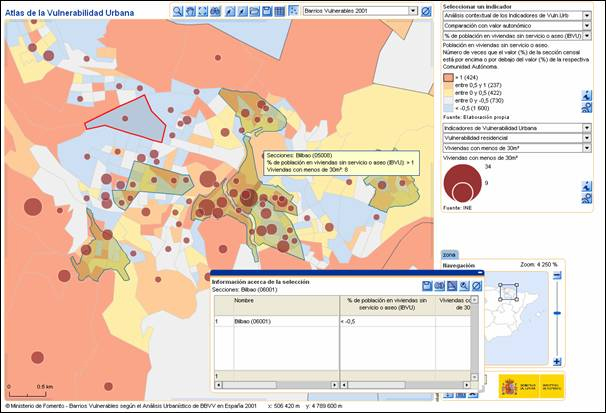The height and width of the screenshot is (413, 606).
Task: Zoom out with the minus button
Action: pyautogui.click(x=557, y=275)
